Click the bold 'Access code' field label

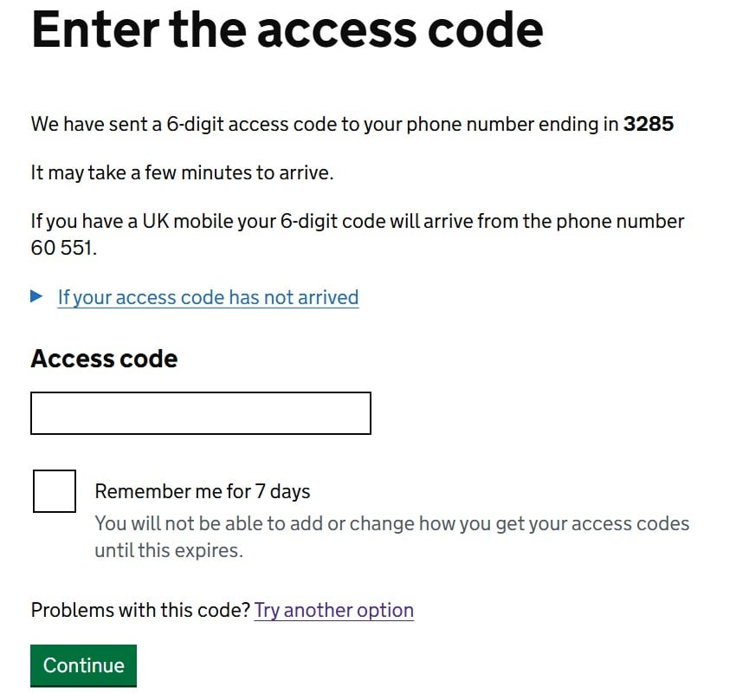[104, 359]
